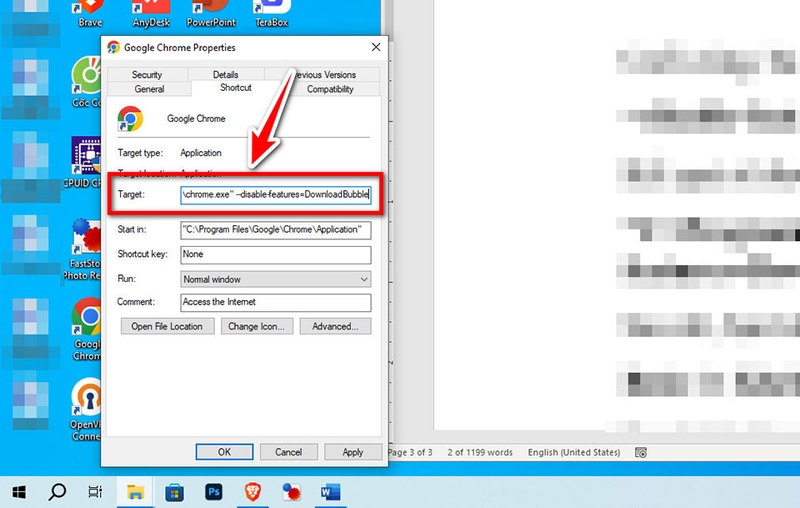800x508 pixels.
Task: Select the Google Chrome desktop shortcut
Action: 87,329
